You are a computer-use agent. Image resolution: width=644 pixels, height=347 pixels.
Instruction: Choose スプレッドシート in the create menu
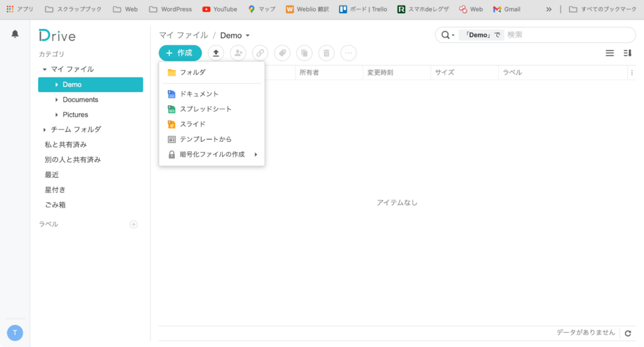206,109
